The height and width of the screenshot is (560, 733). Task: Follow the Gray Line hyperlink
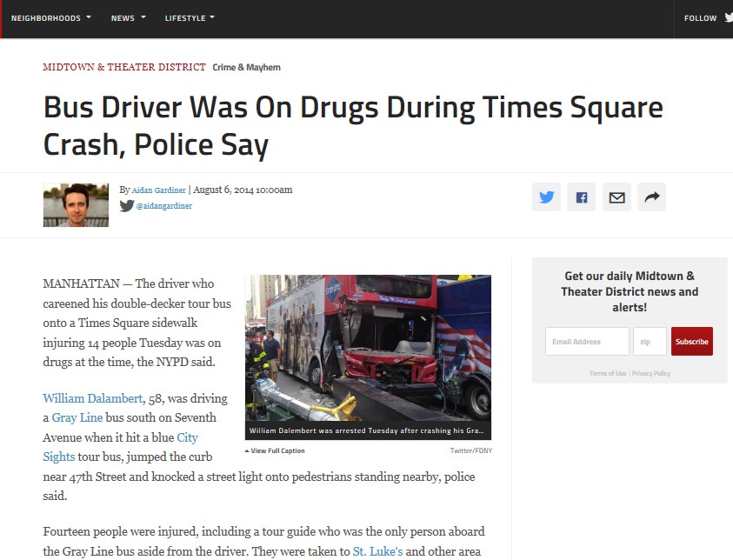[x=77, y=417]
